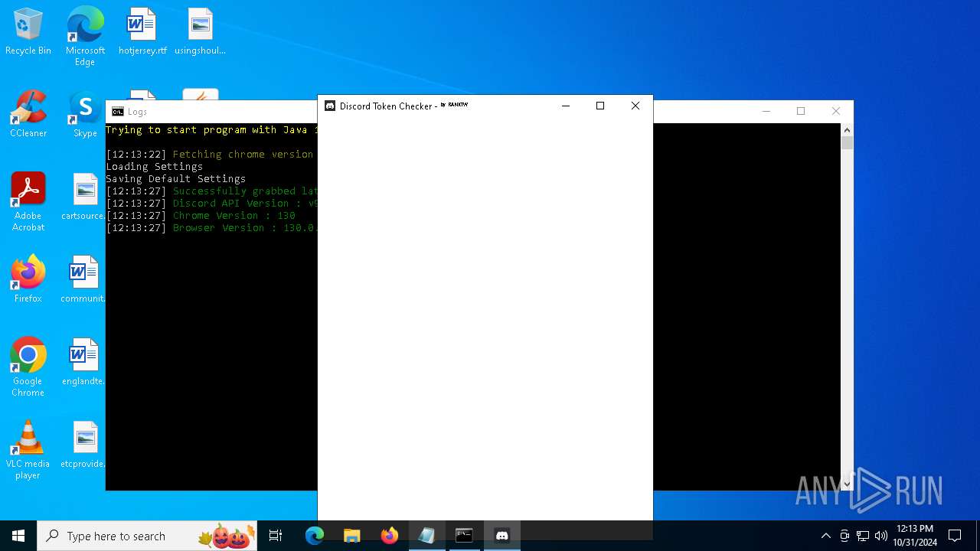This screenshot has height=551, width=980.
Task: Click the Discord logo in Token Checker title bar
Action: (330, 106)
